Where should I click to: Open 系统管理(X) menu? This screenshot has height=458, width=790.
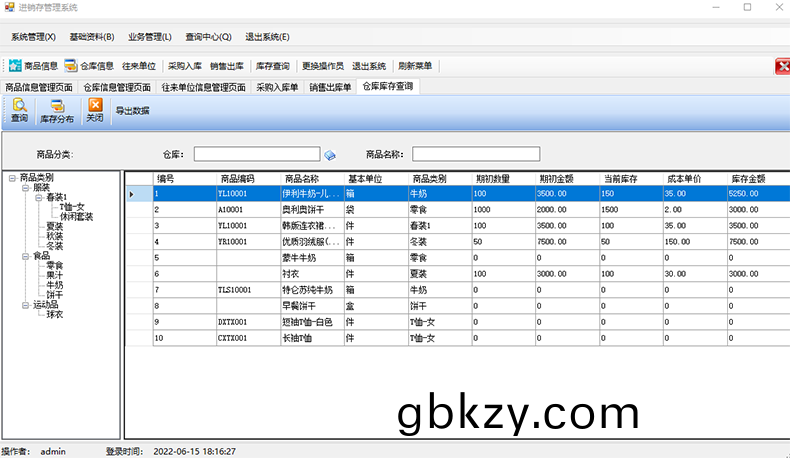(x=33, y=37)
